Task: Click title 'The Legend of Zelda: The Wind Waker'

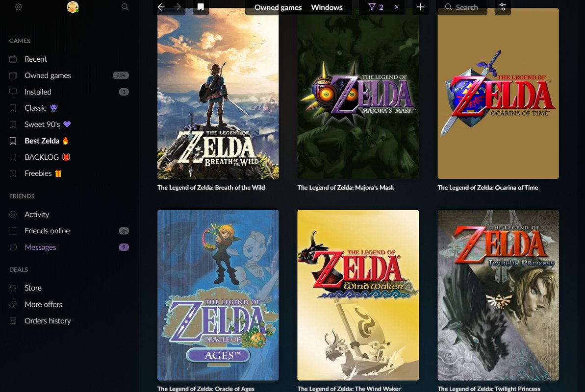Action: tap(349, 389)
